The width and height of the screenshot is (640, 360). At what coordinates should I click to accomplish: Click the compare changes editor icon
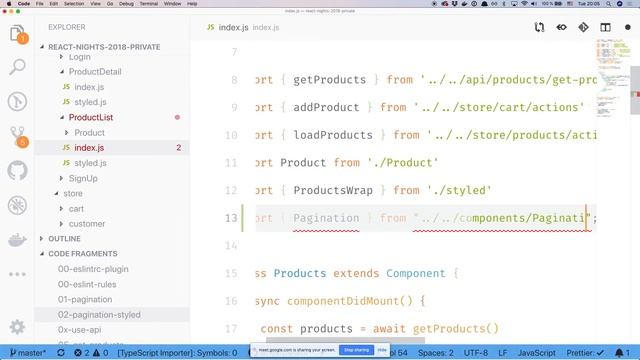pyautogui.click(x=539, y=27)
